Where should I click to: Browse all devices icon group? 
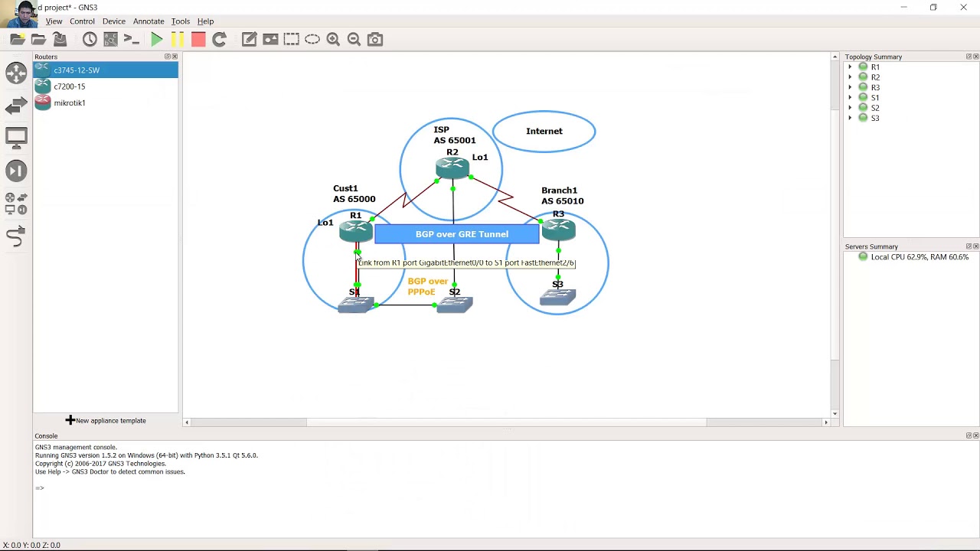pyautogui.click(x=16, y=204)
